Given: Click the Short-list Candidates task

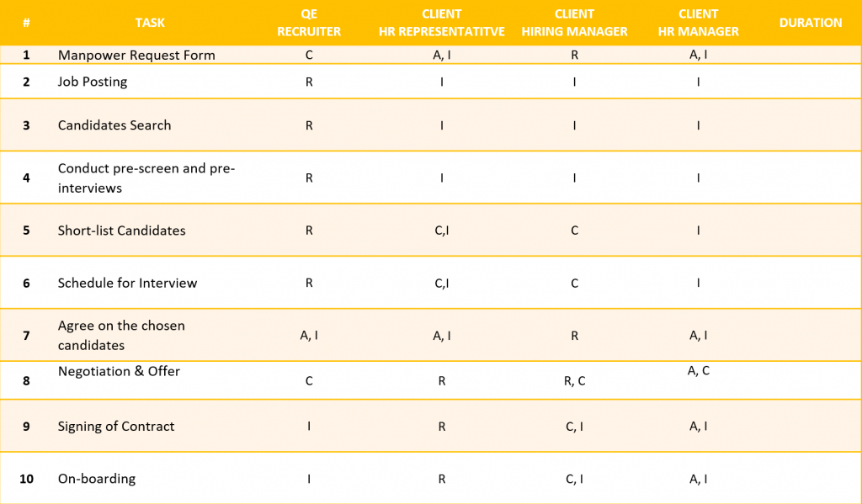Looking at the screenshot, I should 121,231.
